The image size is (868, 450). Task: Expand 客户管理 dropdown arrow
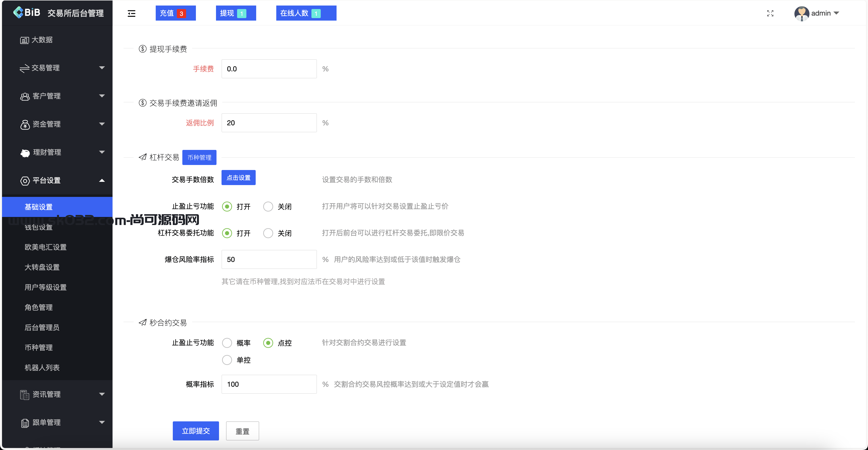(x=102, y=96)
